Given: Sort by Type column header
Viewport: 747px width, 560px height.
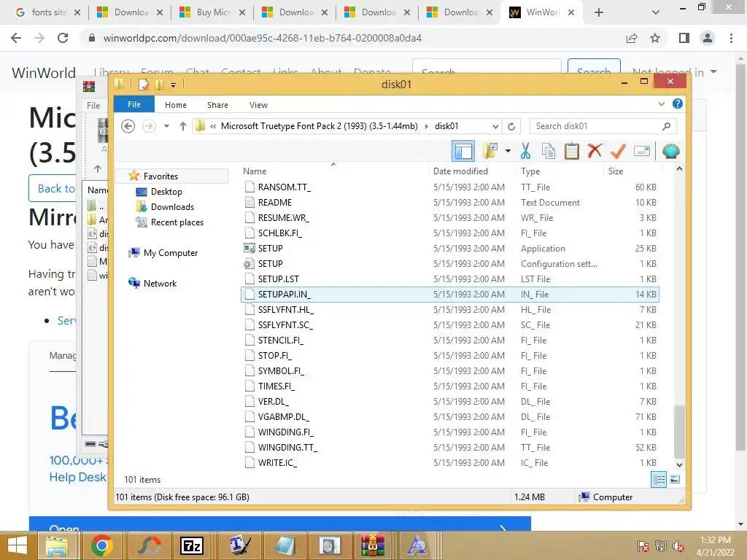Looking at the screenshot, I should click(530, 171).
